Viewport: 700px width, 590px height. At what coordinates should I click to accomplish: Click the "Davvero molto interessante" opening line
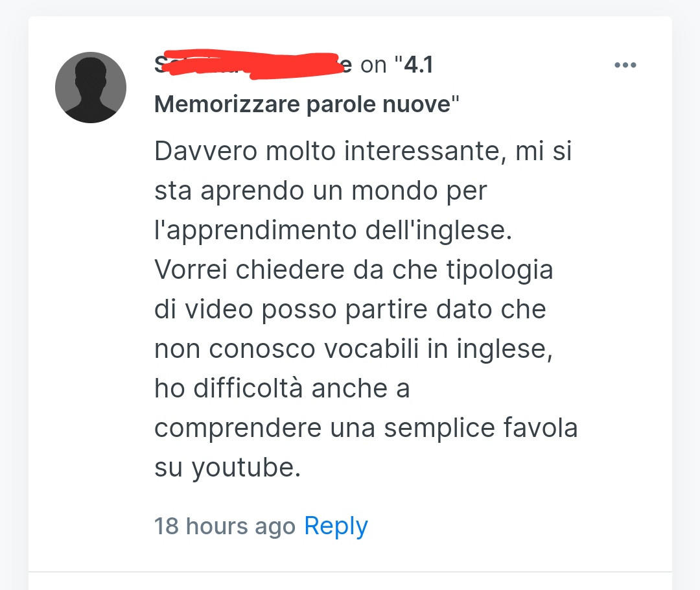[330, 151]
